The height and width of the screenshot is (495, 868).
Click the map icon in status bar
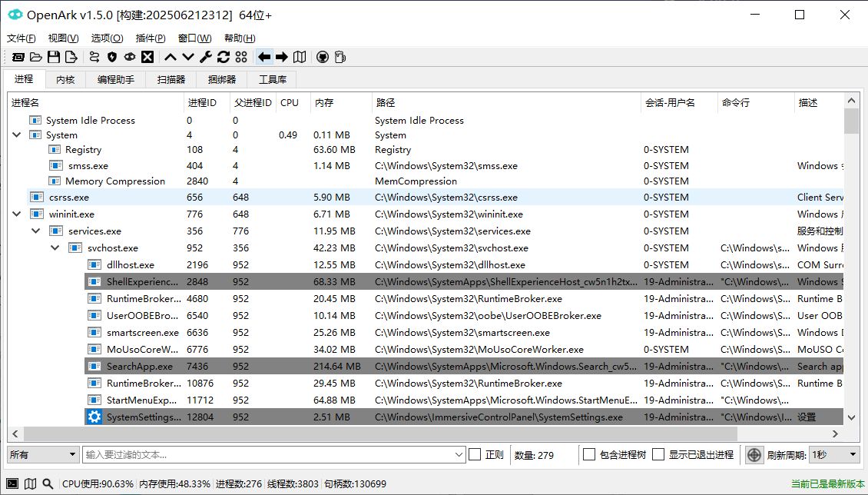31,484
